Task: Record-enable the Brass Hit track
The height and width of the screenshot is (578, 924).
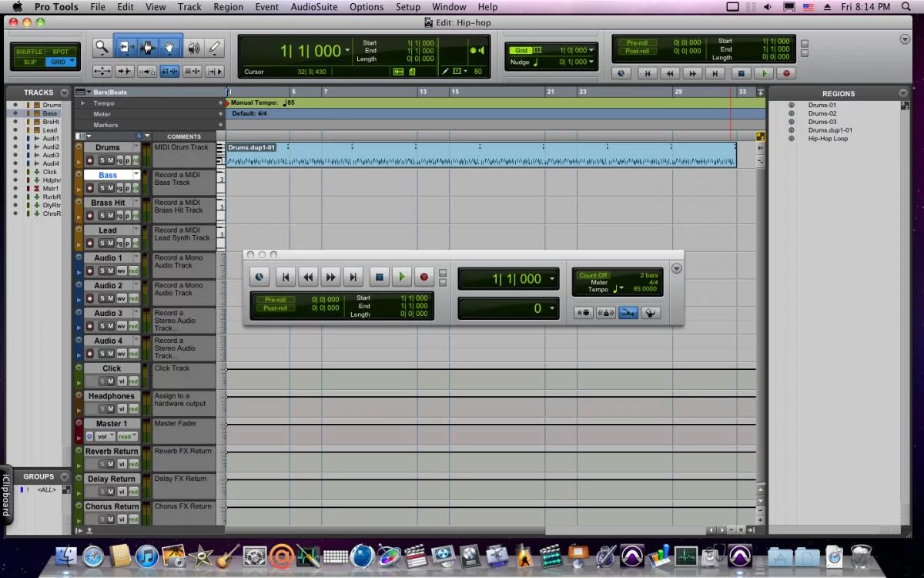Action: point(89,216)
